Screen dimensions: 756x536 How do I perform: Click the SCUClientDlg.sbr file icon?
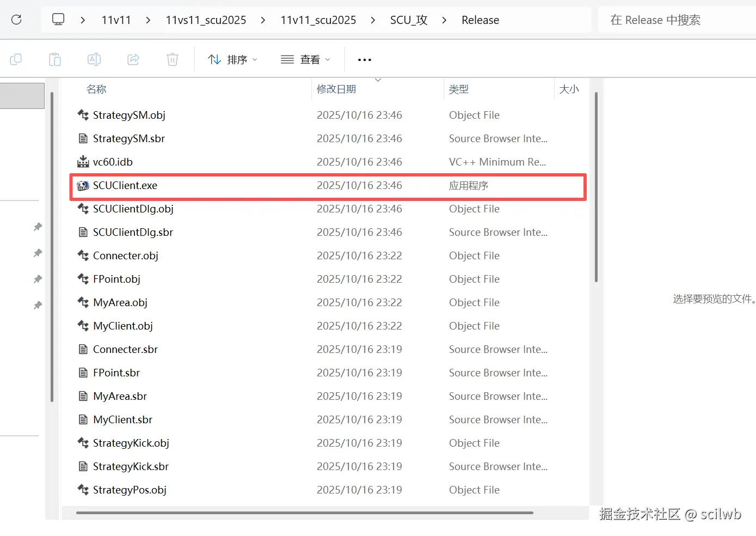83,232
